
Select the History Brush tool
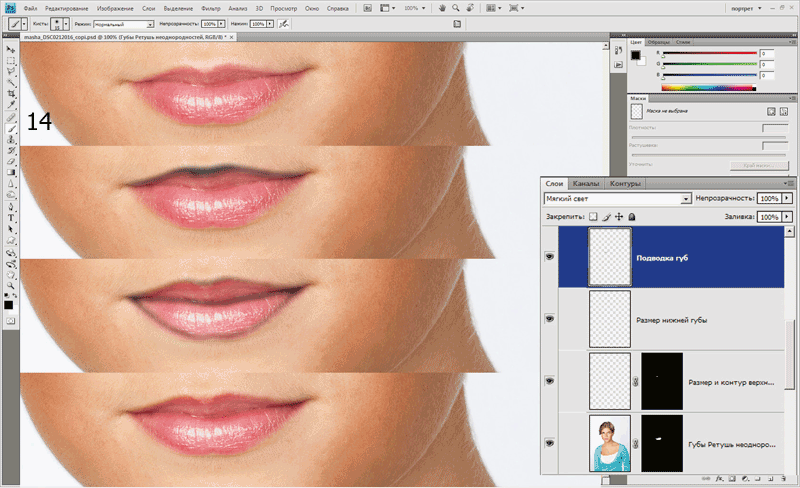[x=10, y=151]
